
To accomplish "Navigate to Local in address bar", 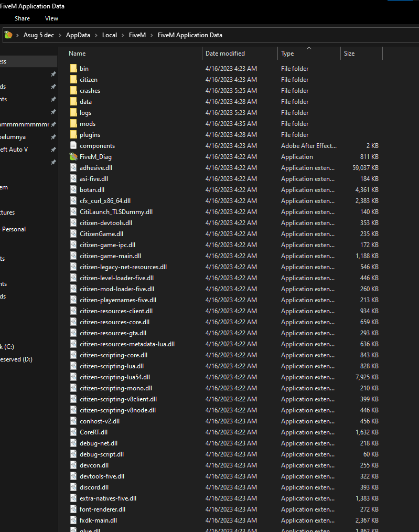I will point(110,35).
